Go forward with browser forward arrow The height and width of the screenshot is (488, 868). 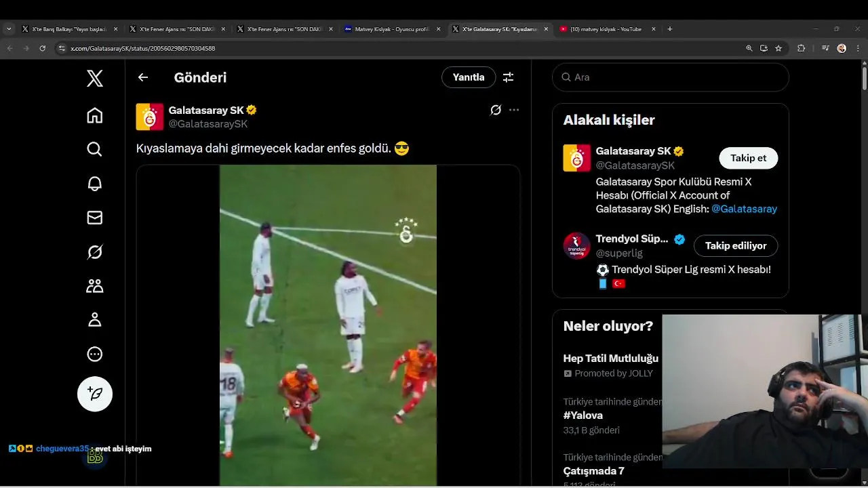point(26,48)
